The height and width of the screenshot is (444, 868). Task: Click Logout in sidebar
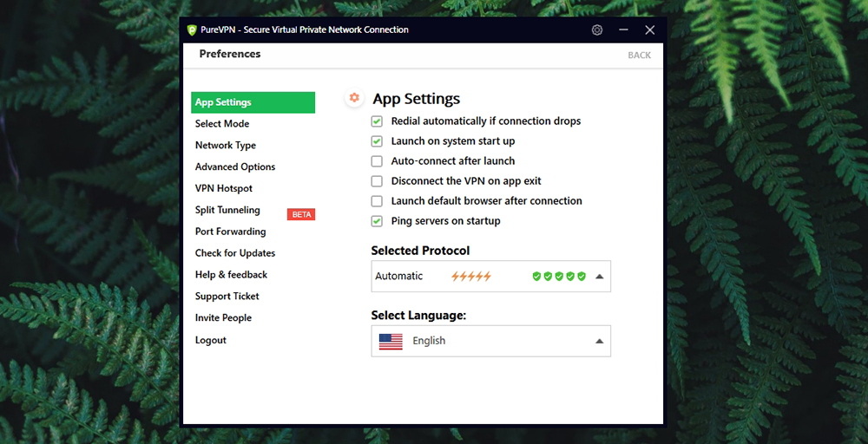pos(210,340)
